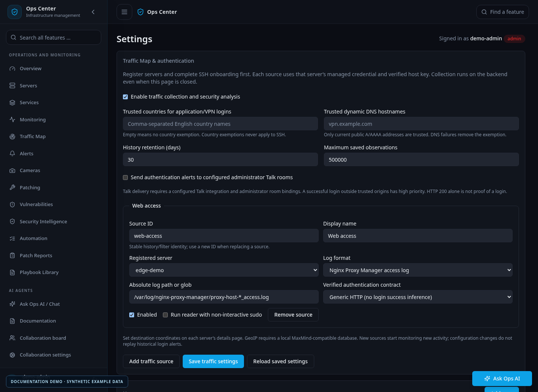Click the Trusted countries input field
The width and height of the screenshot is (538, 392).
pos(220,124)
